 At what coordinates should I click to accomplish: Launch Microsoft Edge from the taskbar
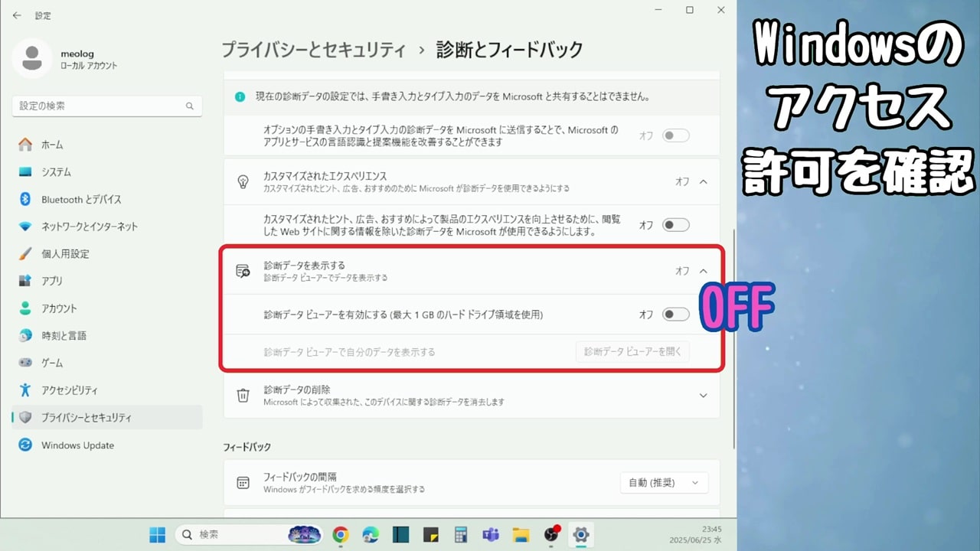point(371,534)
